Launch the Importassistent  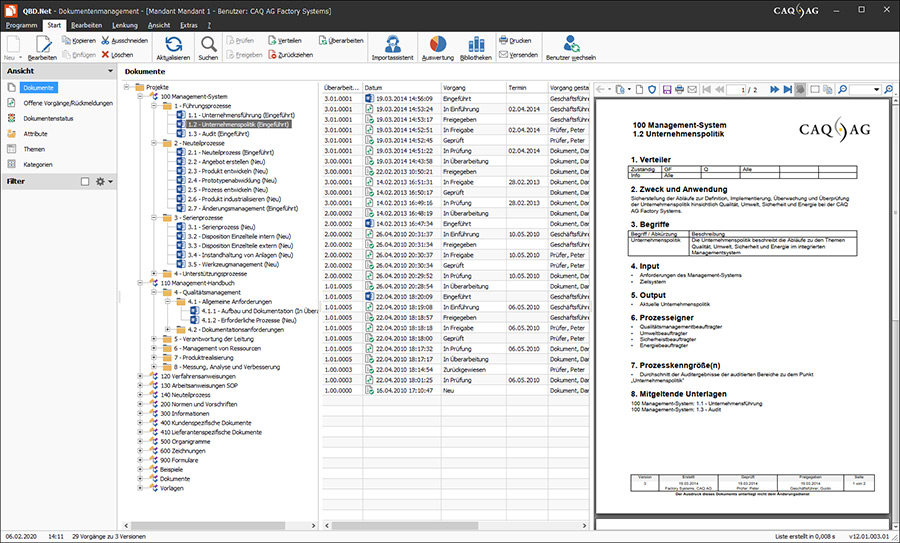(x=392, y=44)
